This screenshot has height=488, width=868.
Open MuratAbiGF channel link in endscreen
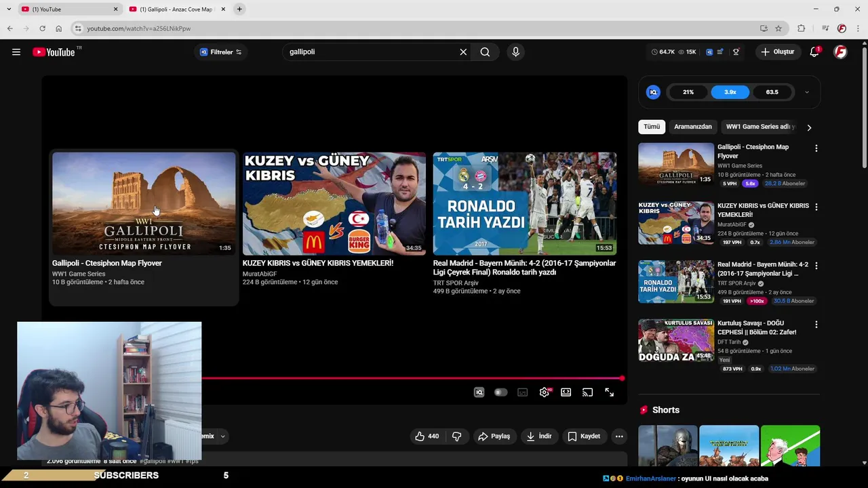click(260, 274)
